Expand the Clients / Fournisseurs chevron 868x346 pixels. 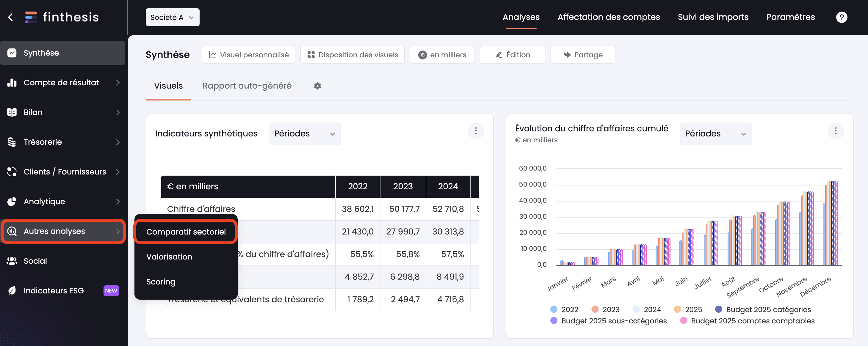point(117,172)
